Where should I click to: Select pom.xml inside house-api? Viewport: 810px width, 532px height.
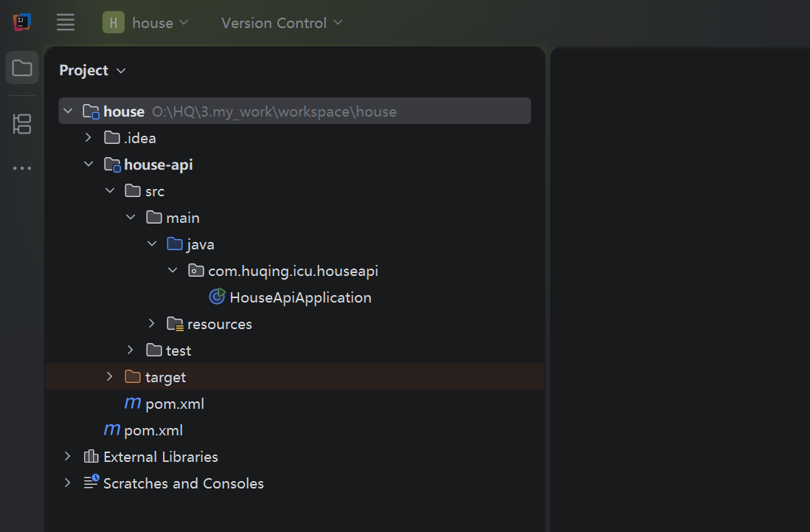click(175, 404)
